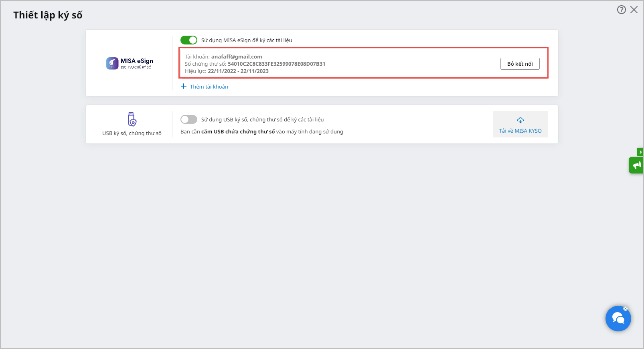Select certificate number 54010C2C8C833FE32599078E08D07B31
Viewport: 644px width, 349px height.
pyautogui.click(x=277, y=64)
